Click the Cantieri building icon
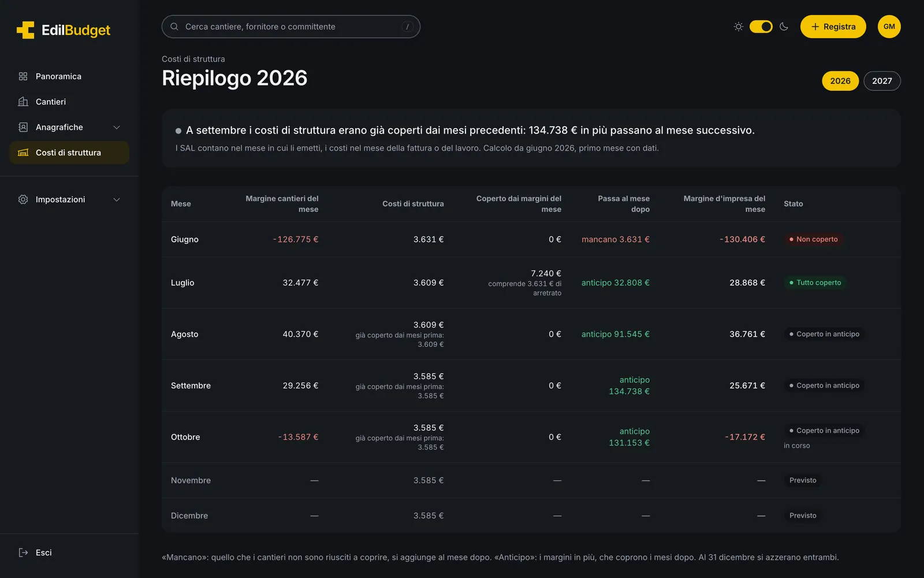 23,102
